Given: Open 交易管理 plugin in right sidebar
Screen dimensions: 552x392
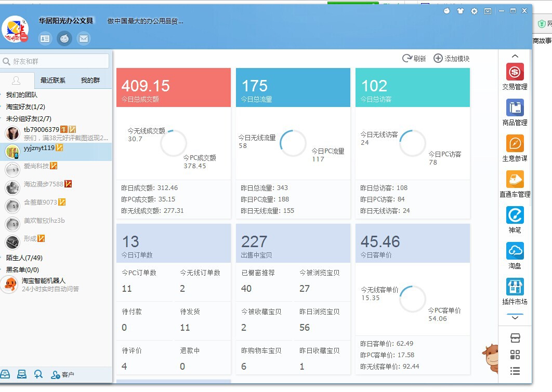Looking at the screenshot, I should pyautogui.click(x=515, y=73).
